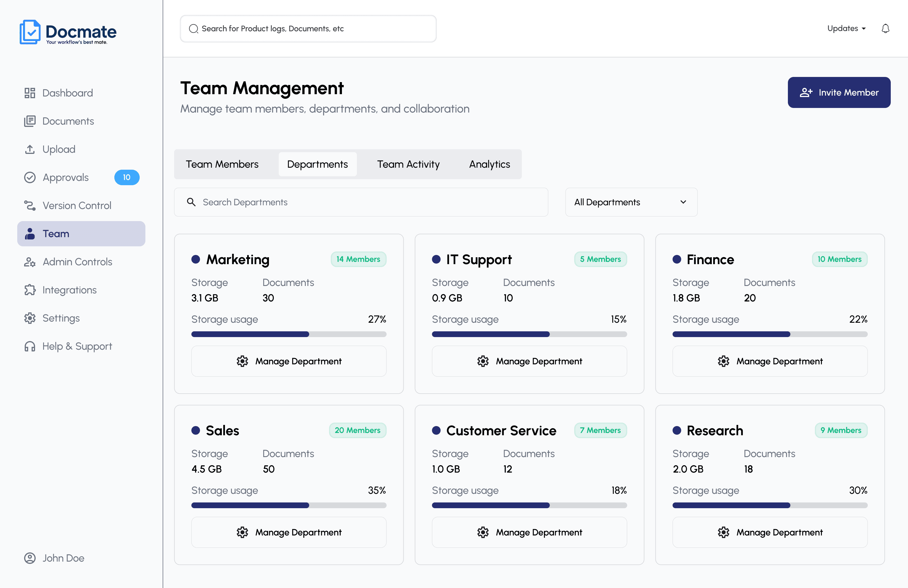Click the Research storage usage bar
This screenshot has height=588, width=908.
(770, 506)
